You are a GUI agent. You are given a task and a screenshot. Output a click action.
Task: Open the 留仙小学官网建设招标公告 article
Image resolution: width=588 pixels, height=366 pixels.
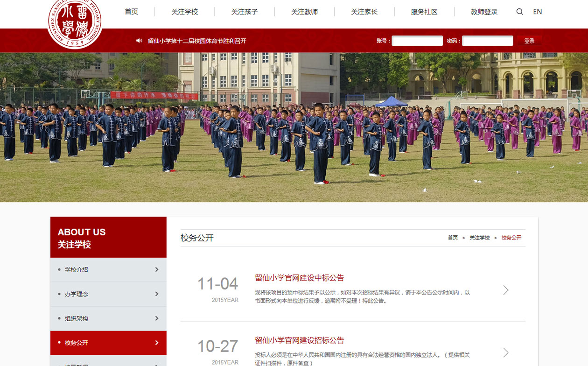(300, 340)
